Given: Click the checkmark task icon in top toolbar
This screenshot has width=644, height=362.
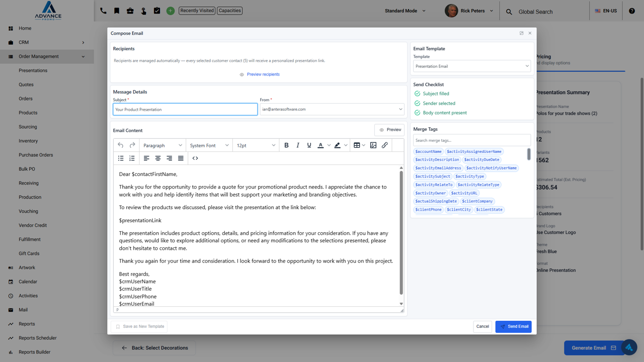Looking at the screenshot, I should pos(157,11).
